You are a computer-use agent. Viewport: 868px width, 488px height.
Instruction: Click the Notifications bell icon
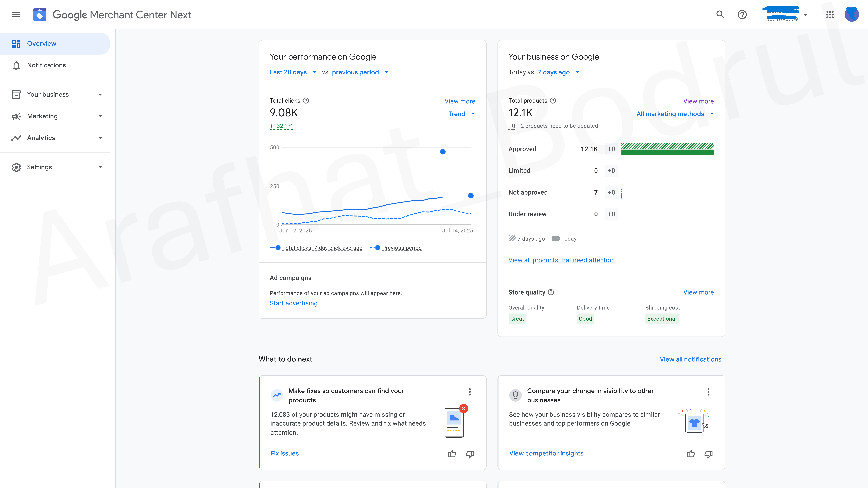pos(16,65)
